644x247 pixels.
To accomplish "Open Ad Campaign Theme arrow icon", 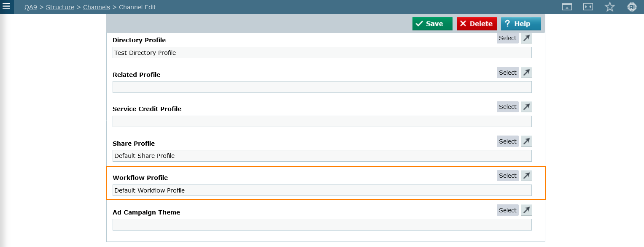I will pos(526,210).
